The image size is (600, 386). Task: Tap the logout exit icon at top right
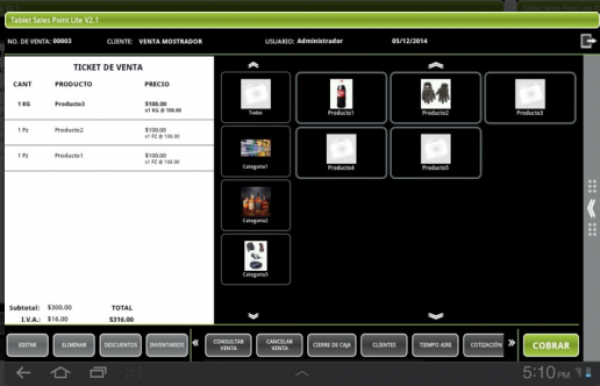[x=588, y=41]
